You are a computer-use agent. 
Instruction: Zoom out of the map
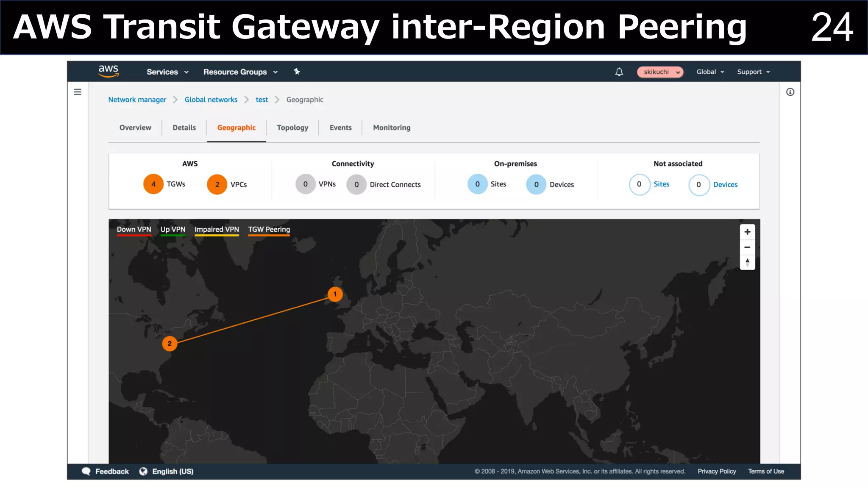(747, 247)
